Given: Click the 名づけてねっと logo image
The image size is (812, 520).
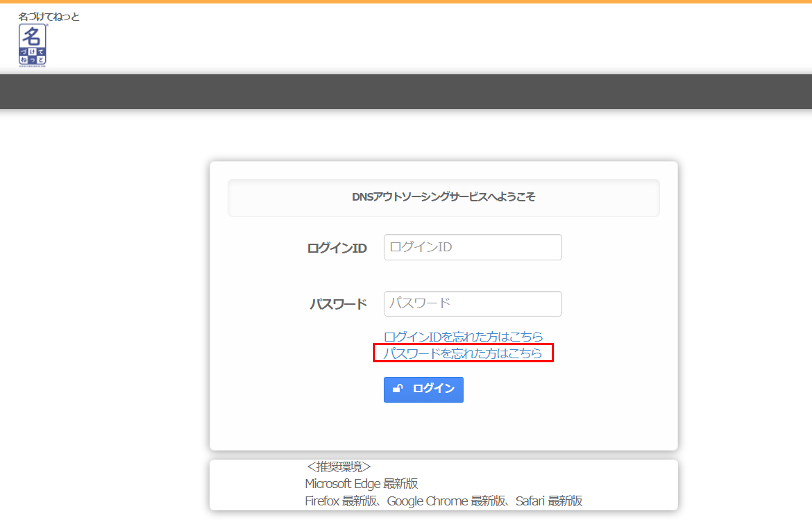Looking at the screenshot, I should (33, 45).
